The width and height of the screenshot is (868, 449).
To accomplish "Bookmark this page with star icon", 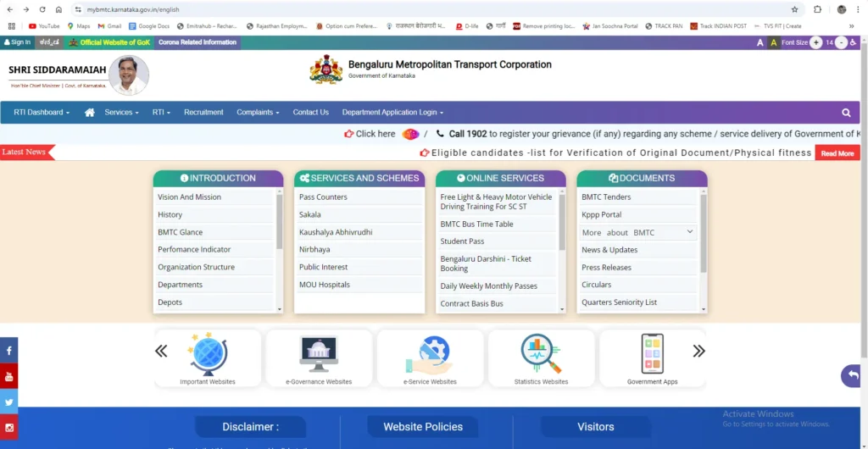I will 794,9.
